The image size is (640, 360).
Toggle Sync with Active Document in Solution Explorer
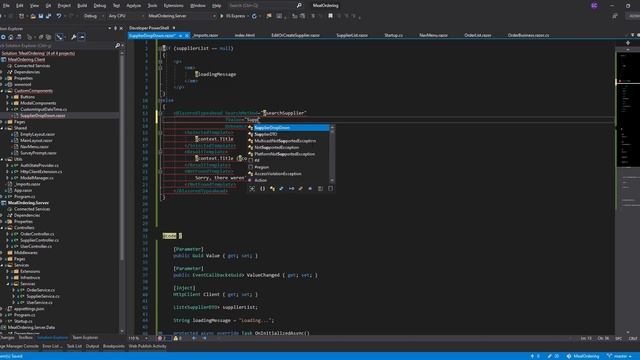pyautogui.click(x=60, y=37)
